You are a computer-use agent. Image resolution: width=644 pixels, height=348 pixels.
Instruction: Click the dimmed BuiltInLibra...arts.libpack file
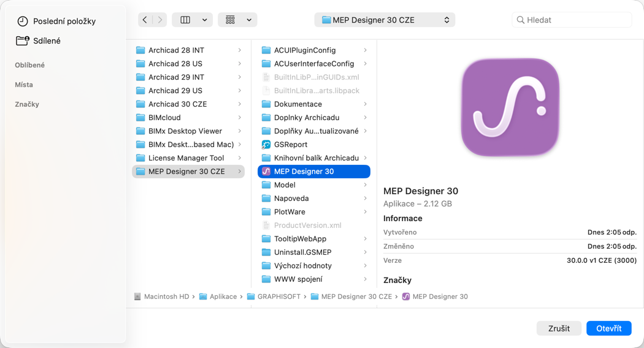coord(314,91)
